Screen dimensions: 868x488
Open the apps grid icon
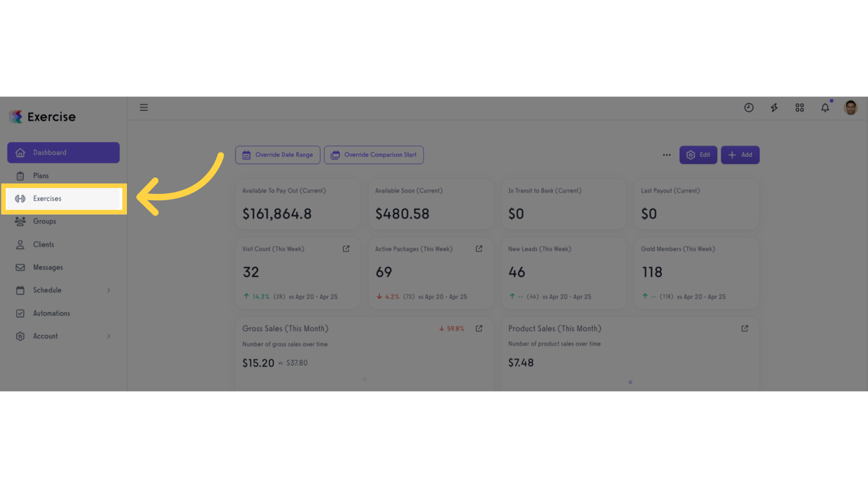pyautogui.click(x=799, y=108)
